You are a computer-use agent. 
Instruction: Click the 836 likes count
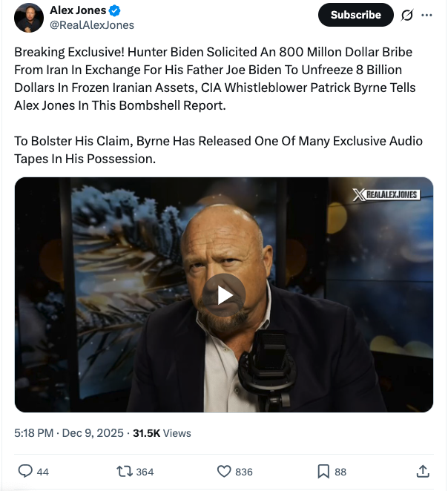point(243,472)
